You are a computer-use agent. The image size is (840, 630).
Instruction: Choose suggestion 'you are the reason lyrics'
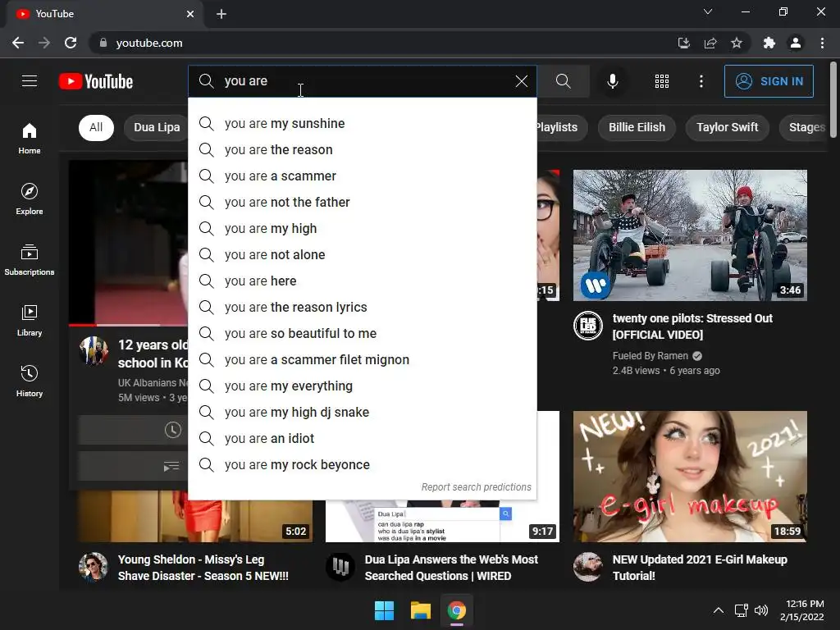click(362, 307)
